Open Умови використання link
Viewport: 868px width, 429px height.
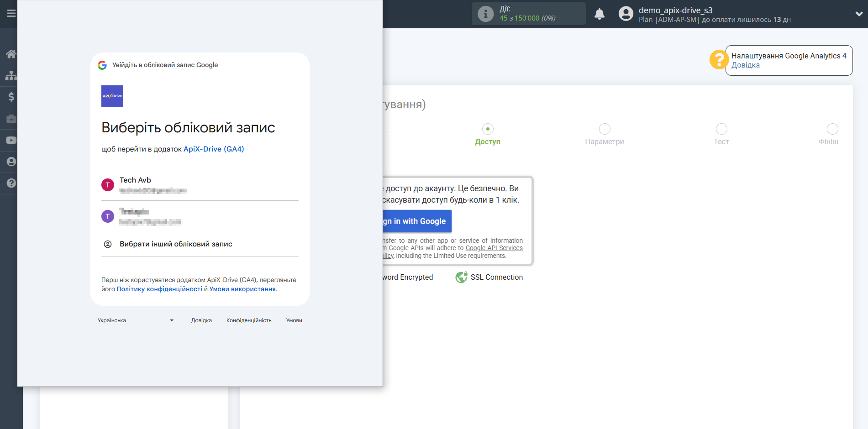click(x=242, y=289)
